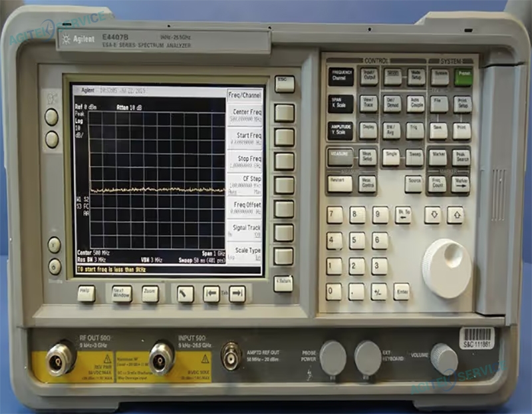This screenshot has width=532, height=414.
Task: Tap number key 3
Action: click(379, 266)
